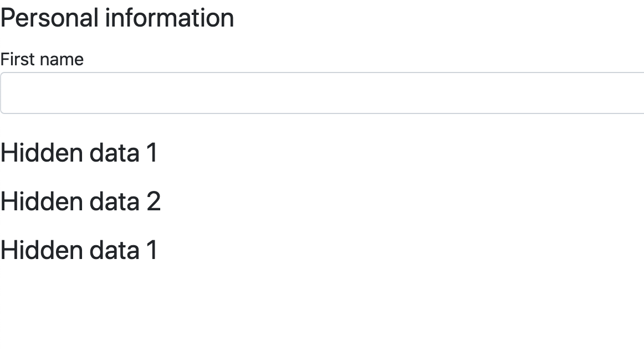Select the Personal information section title
Viewport: 644px width, 352px height.
click(116, 18)
